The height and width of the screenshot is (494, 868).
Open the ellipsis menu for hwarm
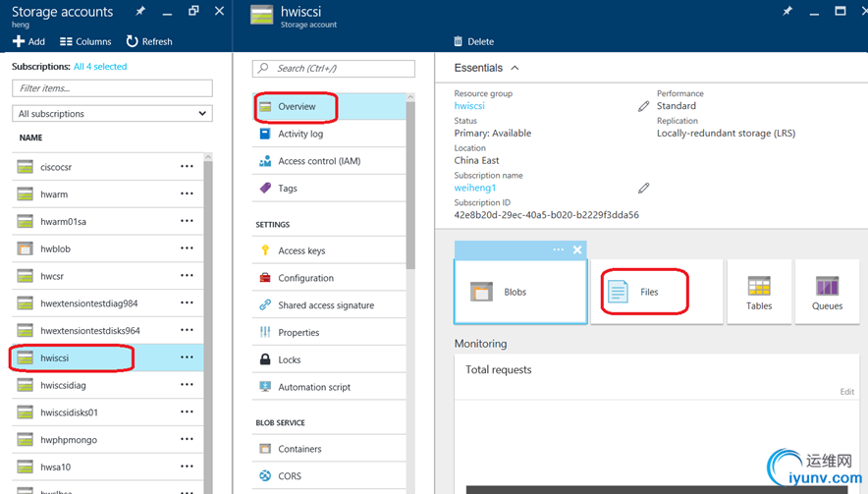click(x=188, y=193)
